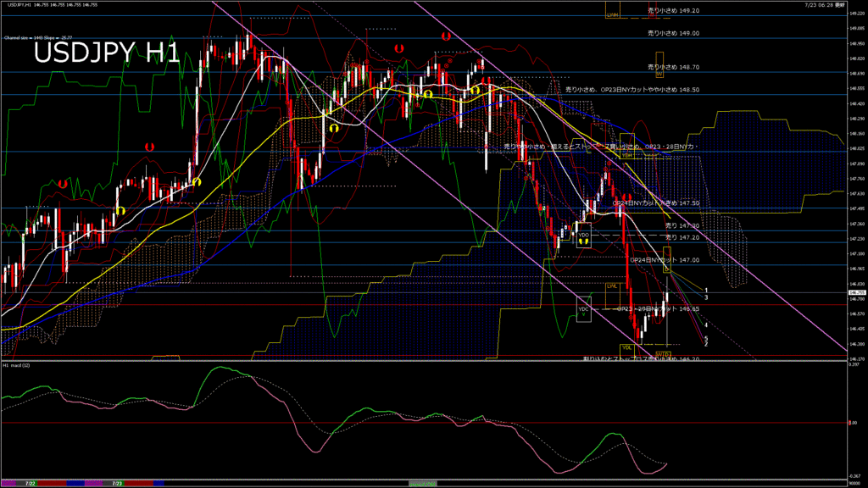868x488 pixels.
Task: Click the OP24日NYカット 147.00 annotation
Action: pos(665,260)
